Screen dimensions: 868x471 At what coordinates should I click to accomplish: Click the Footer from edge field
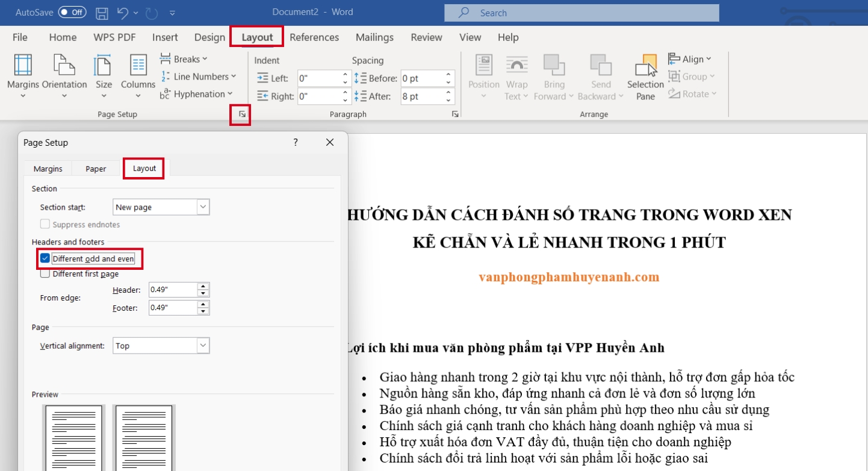click(173, 308)
